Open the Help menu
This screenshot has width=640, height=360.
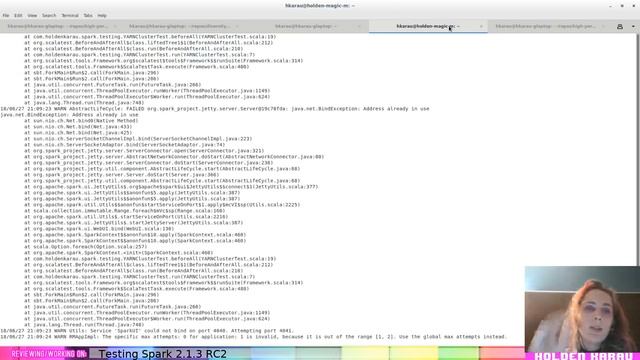click(102, 16)
